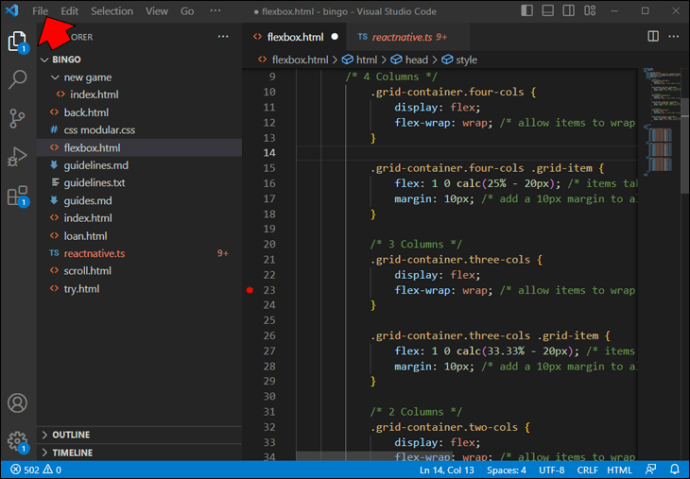The width and height of the screenshot is (690, 479).
Task: Click the Accounts icon
Action: pos(17,403)
